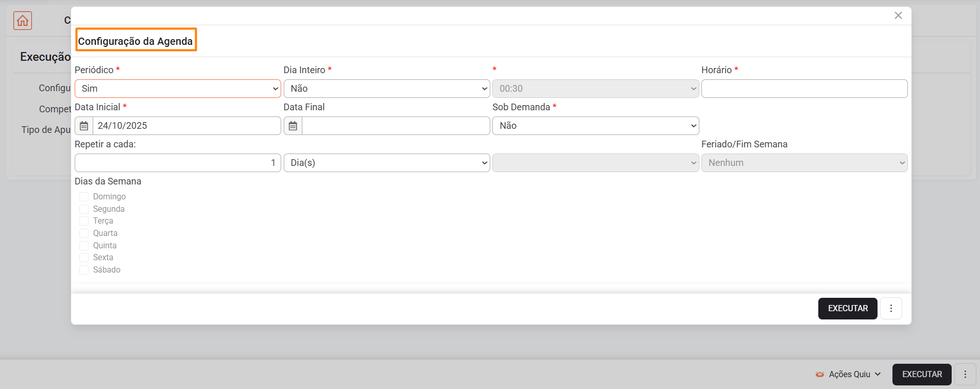
Task: Expand the Dia Inteiro dropdown
Action: (x=386, y=89)
